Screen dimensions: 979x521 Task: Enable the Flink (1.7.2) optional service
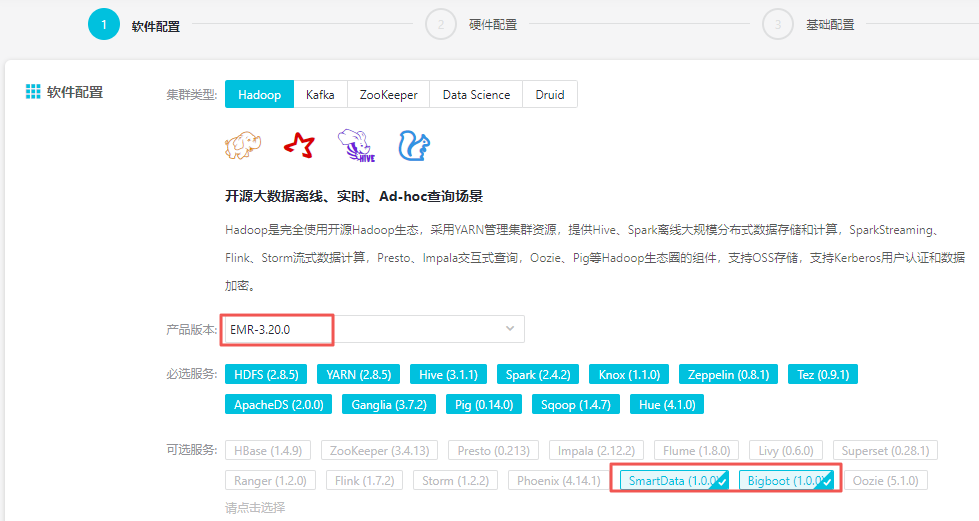tap(365, 480)
